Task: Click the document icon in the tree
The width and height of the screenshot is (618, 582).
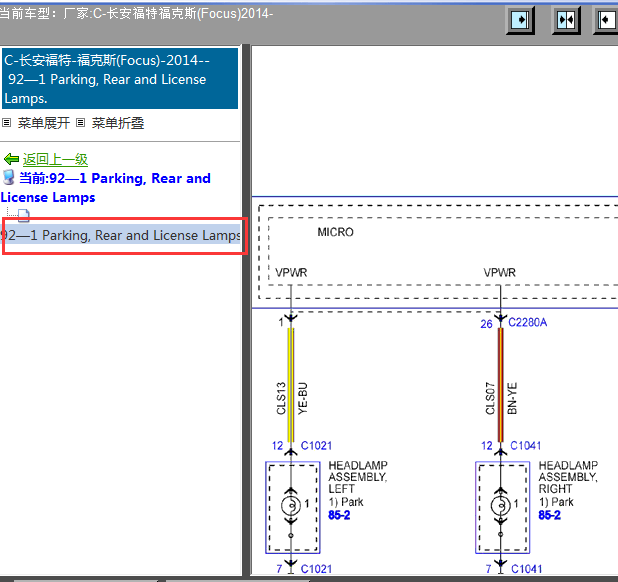Action: click(24, 216)
